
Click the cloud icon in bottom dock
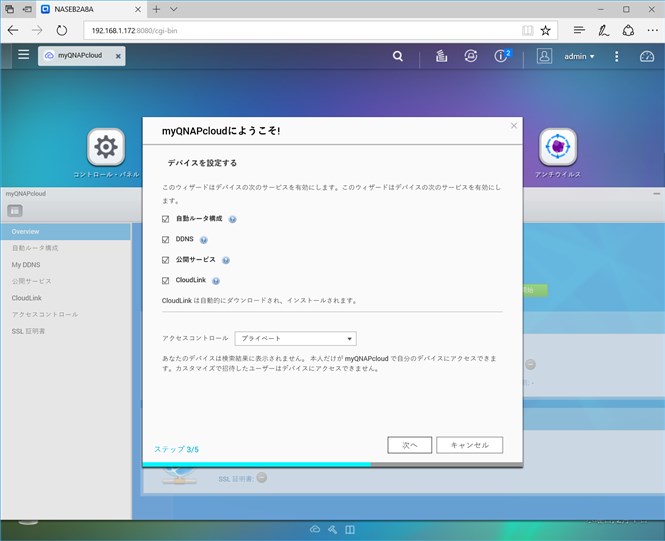tap(315, 529)
